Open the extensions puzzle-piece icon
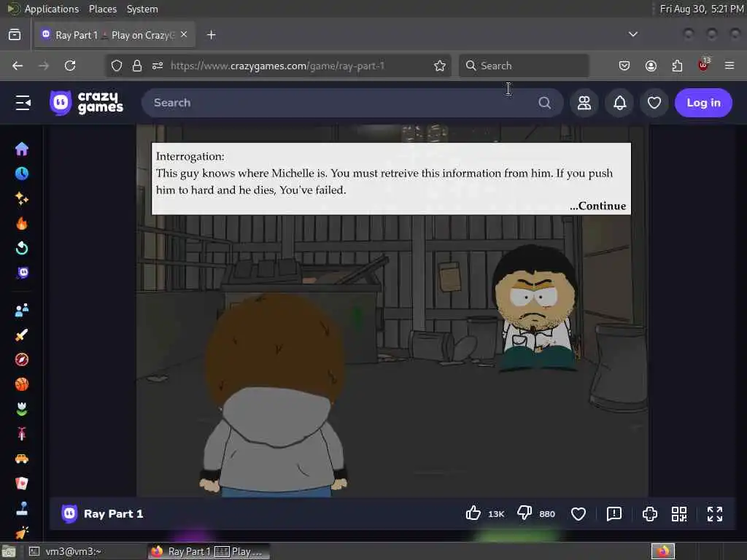 point(677,66)
